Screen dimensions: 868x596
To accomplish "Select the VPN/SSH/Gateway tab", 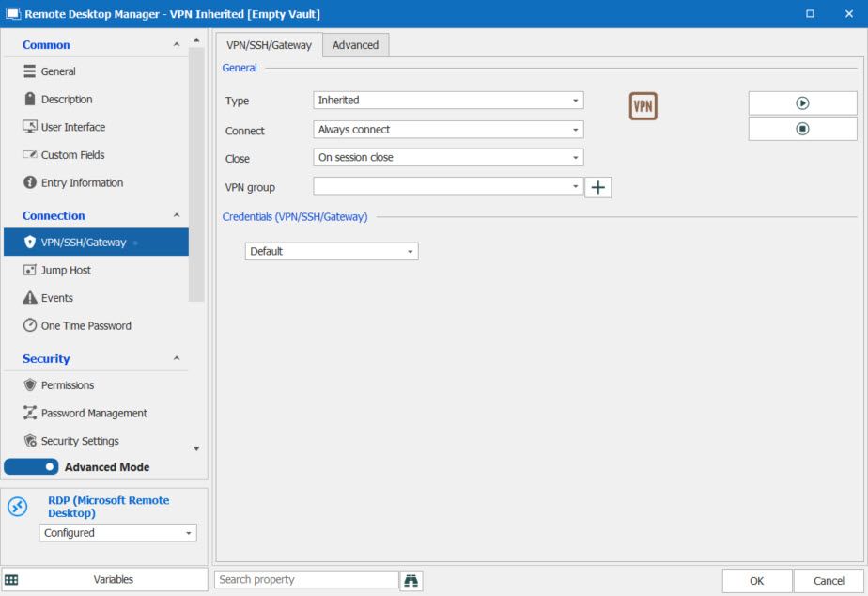I will click(269, 45).
